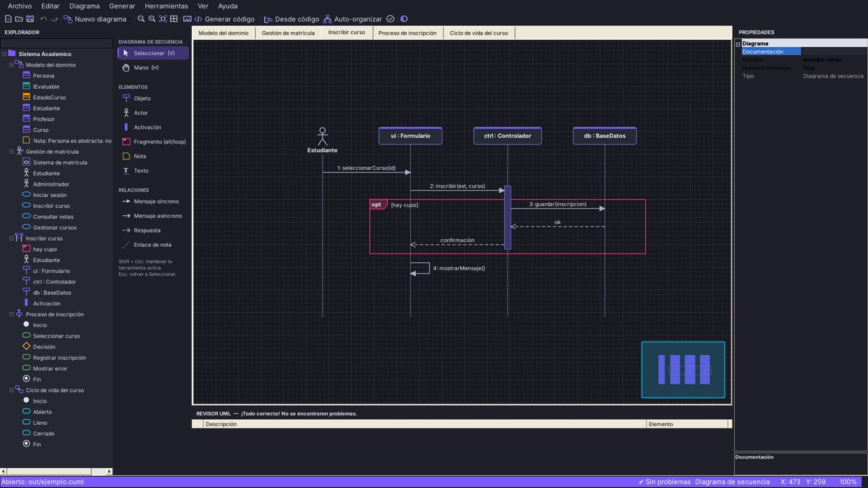
Task: Collapse Modelo del dominio tree node
Action: click(11, 64)
